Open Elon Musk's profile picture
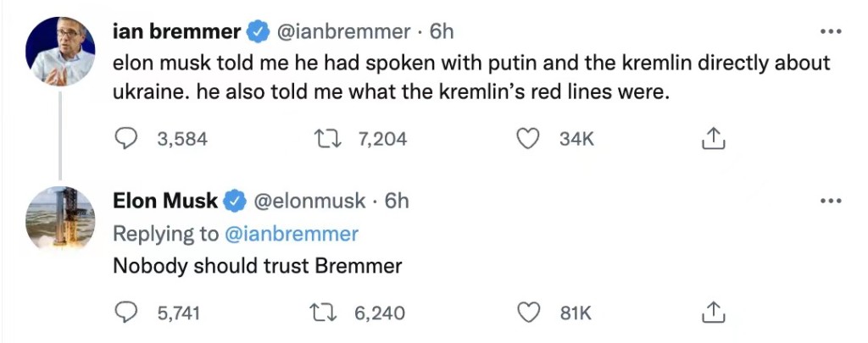This screenshot has height=343, width=868. [x=60, y=219]
